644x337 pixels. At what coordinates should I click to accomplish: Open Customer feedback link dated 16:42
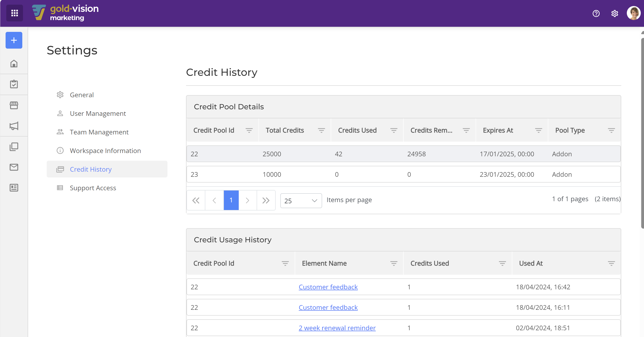328,287
